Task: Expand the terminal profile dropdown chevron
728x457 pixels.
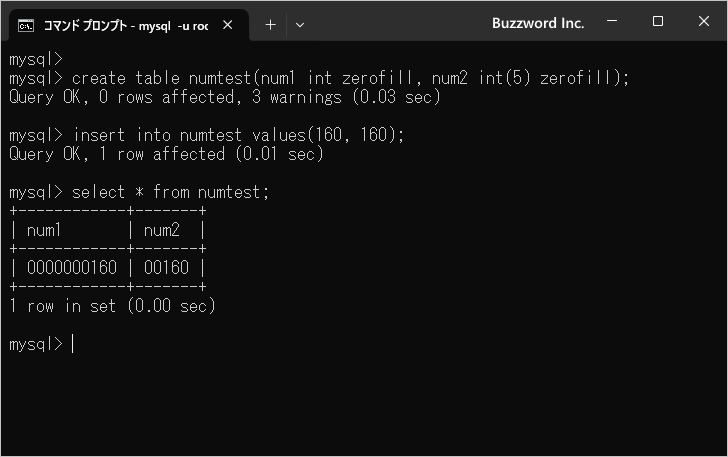Action: (300, 25)
